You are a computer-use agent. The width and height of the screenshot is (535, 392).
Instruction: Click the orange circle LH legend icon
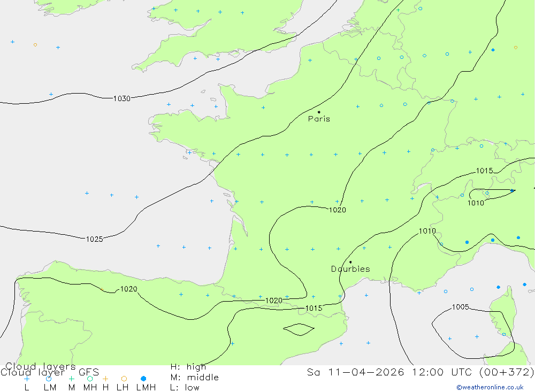tap(124, 379)
